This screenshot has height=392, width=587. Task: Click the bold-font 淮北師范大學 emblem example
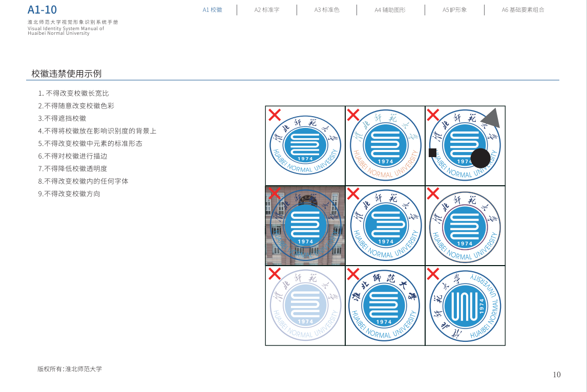click(x=384, y=306)
